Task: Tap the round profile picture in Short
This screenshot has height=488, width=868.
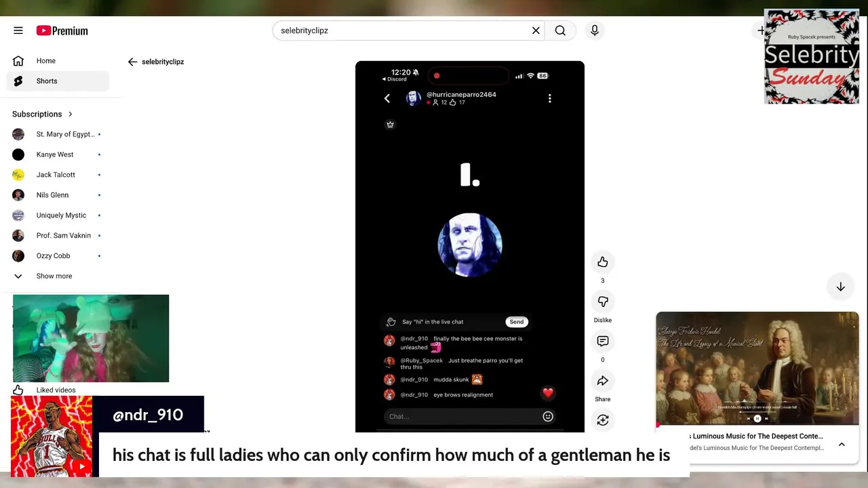Action: coord(470,245)
